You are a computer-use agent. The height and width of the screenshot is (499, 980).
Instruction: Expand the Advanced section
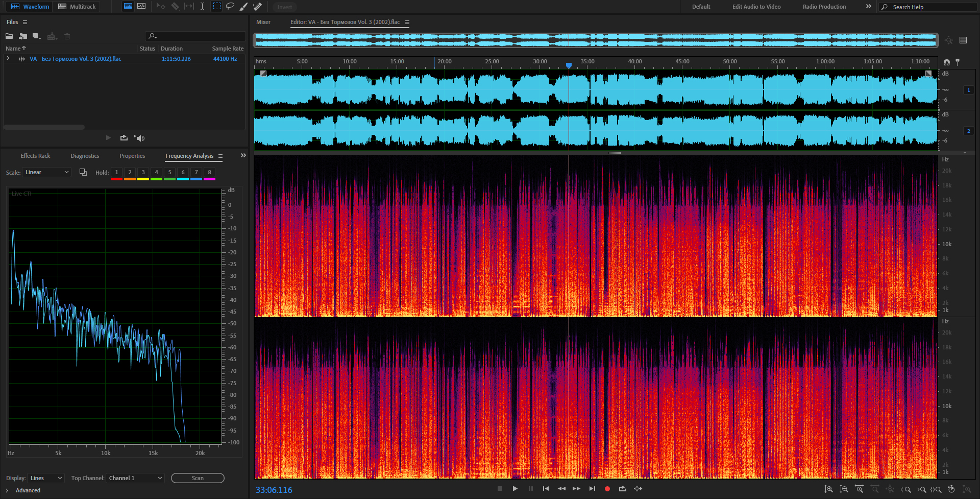click(x=7, y=490)
